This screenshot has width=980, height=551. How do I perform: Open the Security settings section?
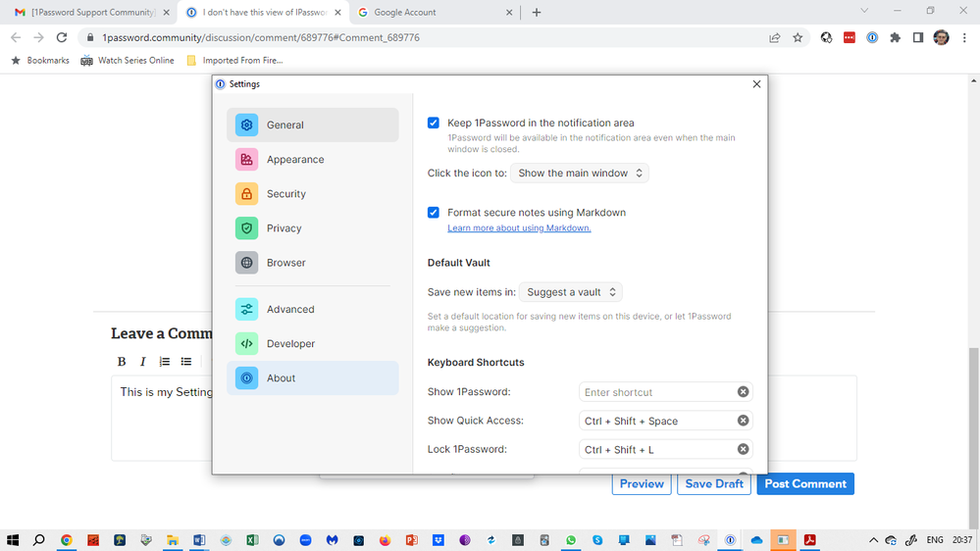click(x=285, y=194)
